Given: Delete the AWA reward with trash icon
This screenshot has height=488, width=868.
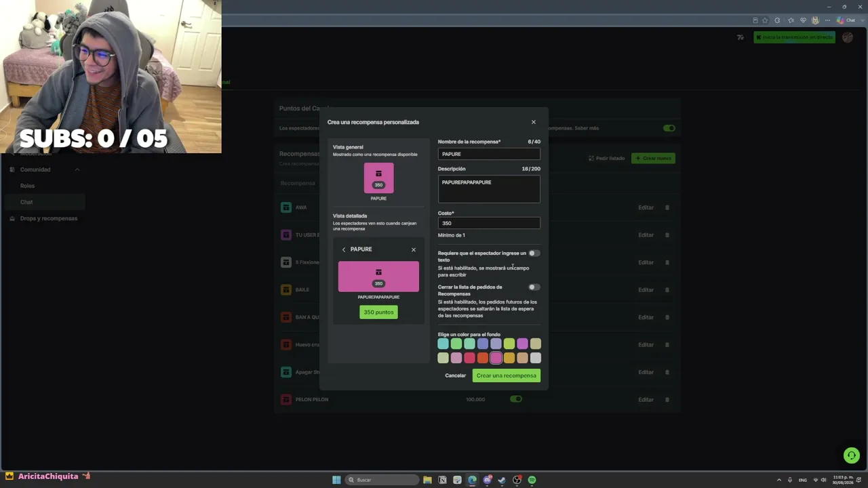Looking at the screenshot, I should (x=667, y=207).
